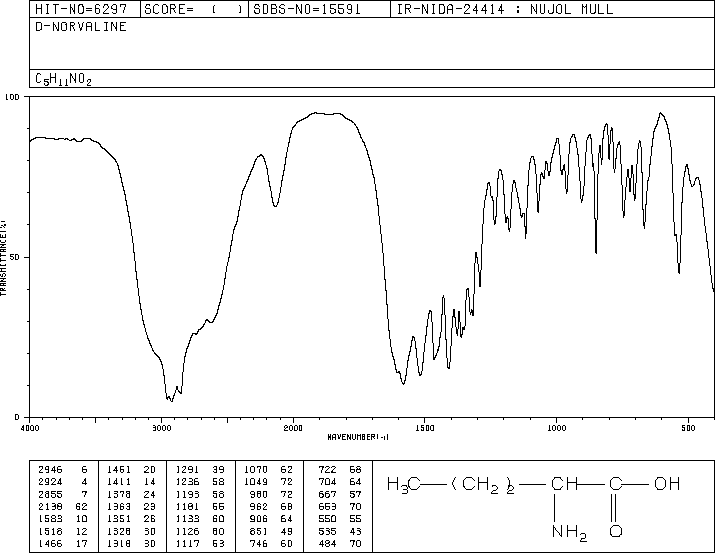Click the TRANSMITTANCE(%) axis label
The height and width of the screenshot is (553, 715).
(x=3, y=258)
